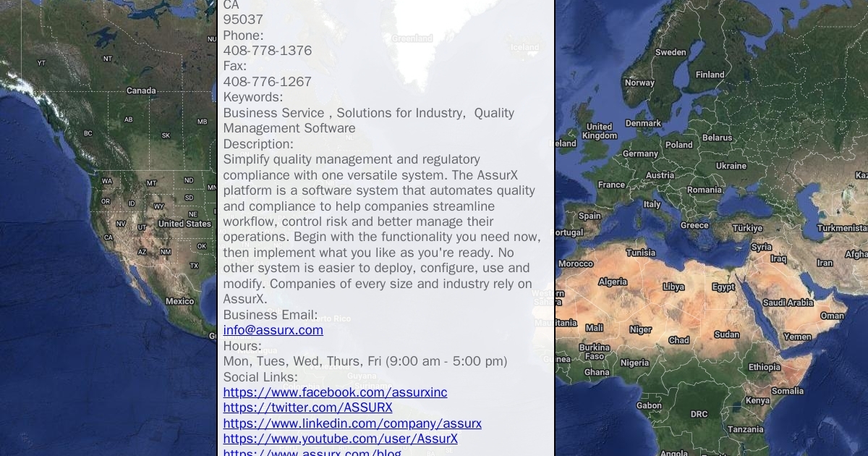Click 'Spain' on the map
This screenshot has height=456, width=868.
tap(590, 216)
